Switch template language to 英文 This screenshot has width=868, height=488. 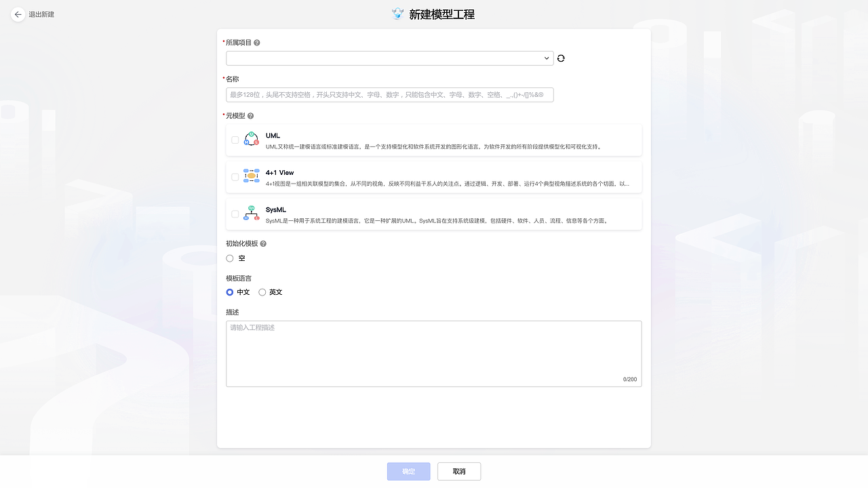tap(262, 292)
